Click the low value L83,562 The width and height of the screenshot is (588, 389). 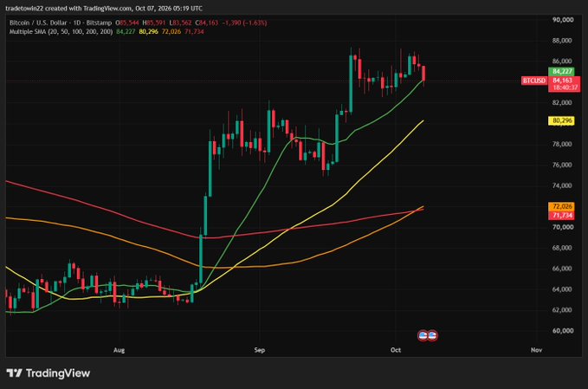click(x=180, y=23)
